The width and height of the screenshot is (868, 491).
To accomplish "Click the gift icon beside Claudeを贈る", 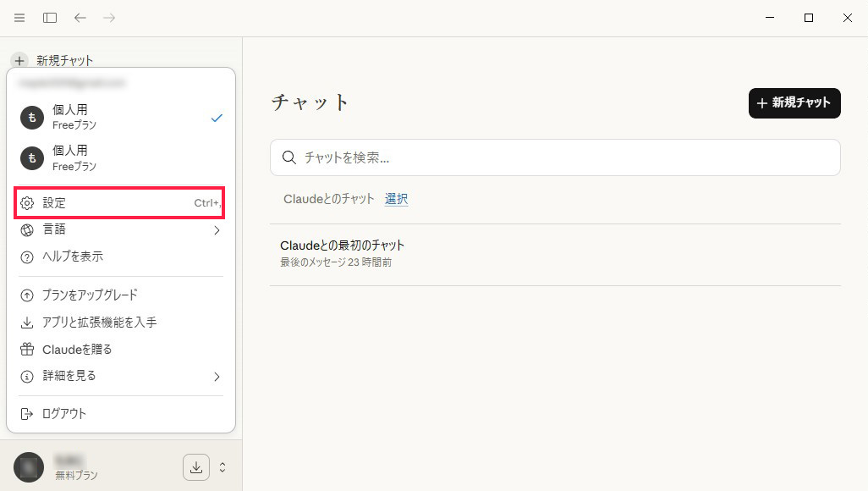I will click(26, 349).
